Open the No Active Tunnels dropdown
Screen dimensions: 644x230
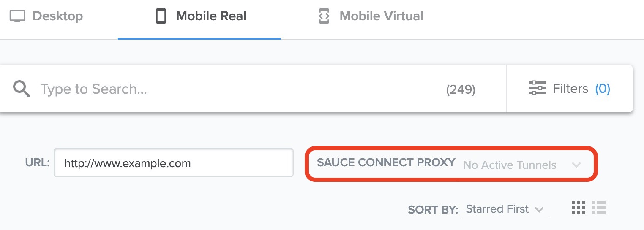510,165
